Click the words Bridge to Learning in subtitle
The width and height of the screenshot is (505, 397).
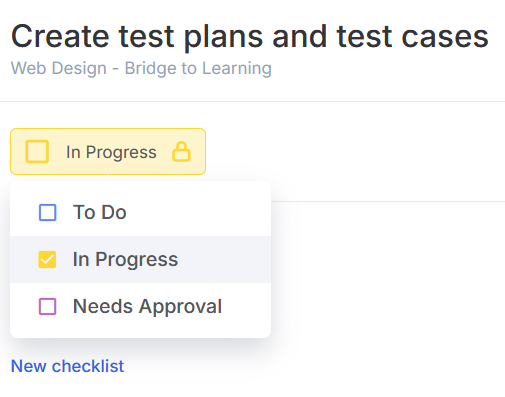click(198, 68)
